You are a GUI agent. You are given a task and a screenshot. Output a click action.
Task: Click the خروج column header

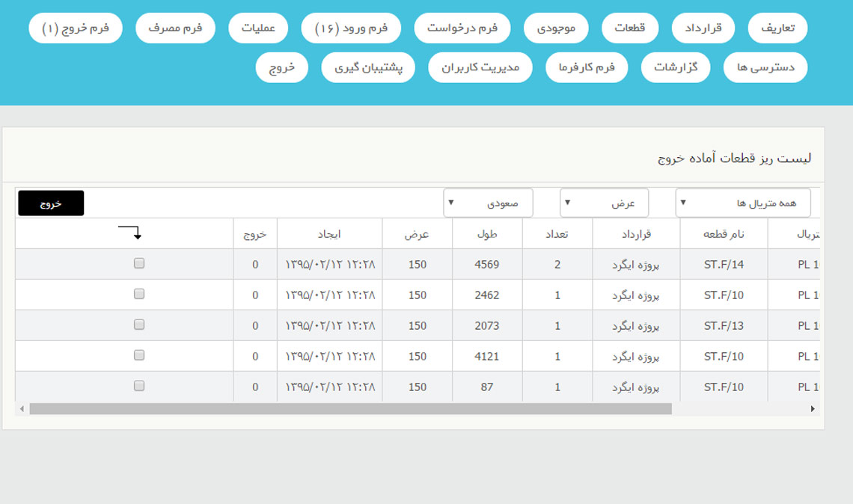click(x=255, y=234)
